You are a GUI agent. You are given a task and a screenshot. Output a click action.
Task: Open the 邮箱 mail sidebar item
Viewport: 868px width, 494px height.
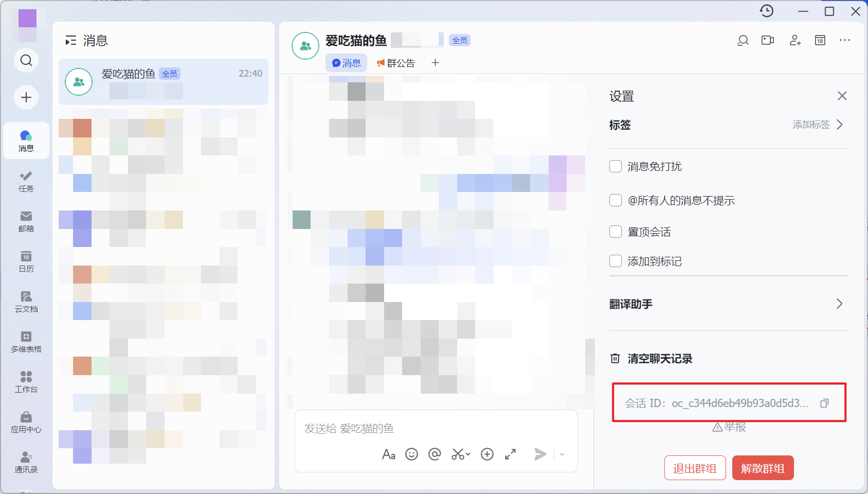click(26, 221)
